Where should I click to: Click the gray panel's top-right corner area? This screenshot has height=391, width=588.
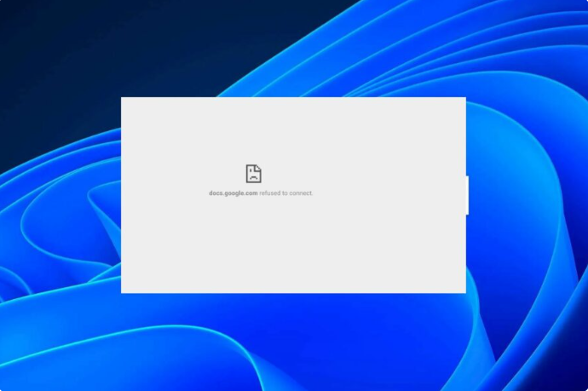(458, 105)
